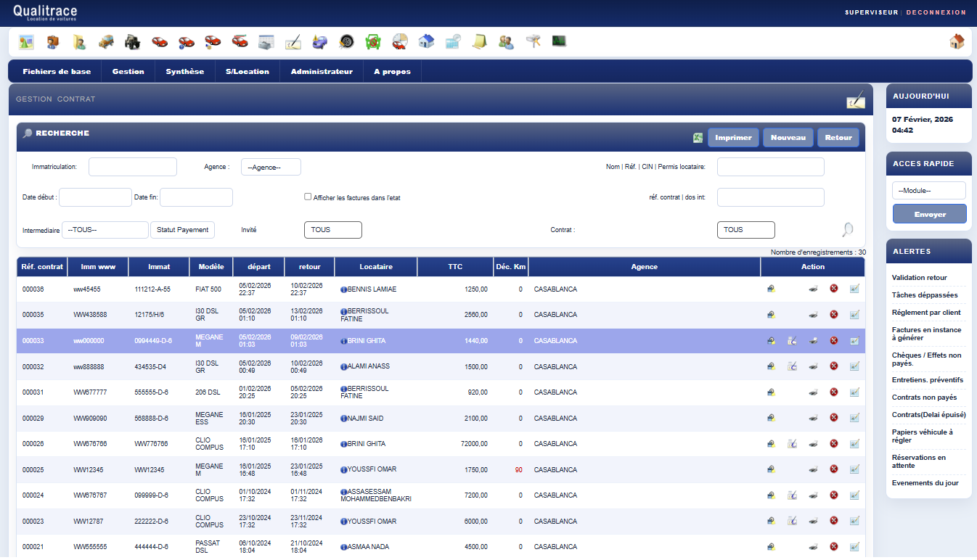Click the Date début input field

tap(96, 197)
